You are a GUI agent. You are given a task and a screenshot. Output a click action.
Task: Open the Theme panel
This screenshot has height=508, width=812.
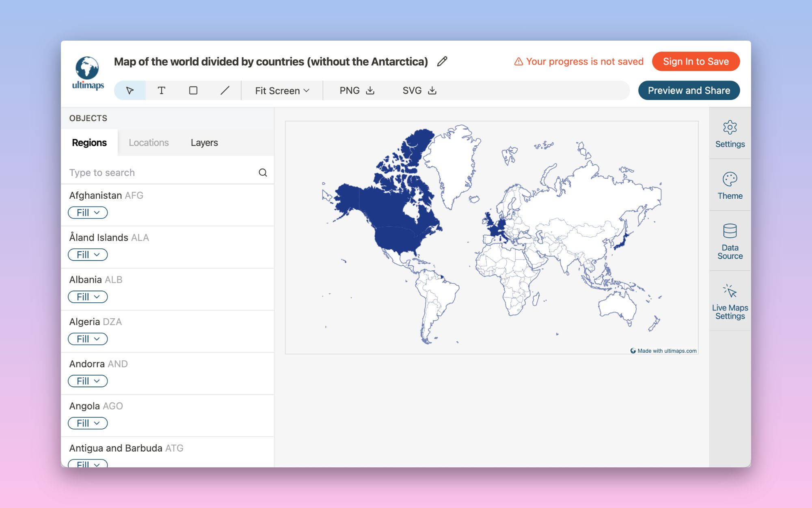729,186
